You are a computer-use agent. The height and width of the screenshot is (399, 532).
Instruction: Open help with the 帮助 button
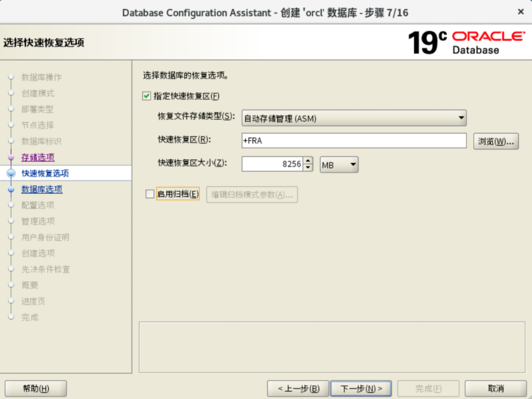[36, 389]
